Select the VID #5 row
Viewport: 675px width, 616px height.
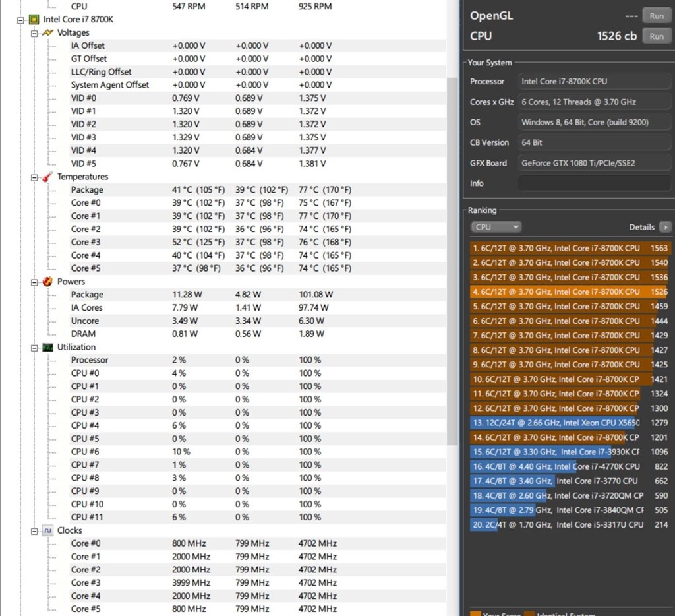258,164
